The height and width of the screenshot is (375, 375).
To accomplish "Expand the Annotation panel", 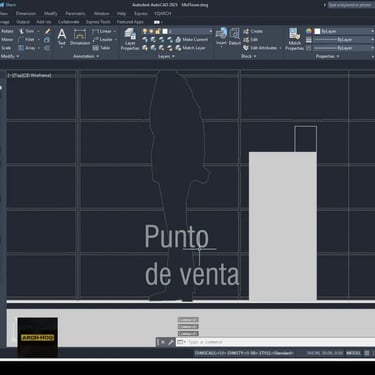I will tap(86, 56).
